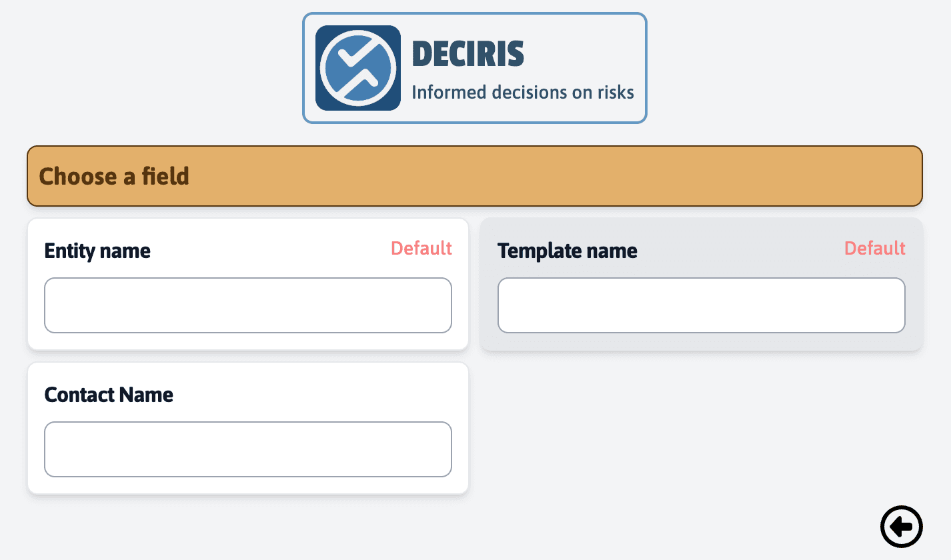
Task: Click the DECIRIS title text
Action: pos(467,53)
